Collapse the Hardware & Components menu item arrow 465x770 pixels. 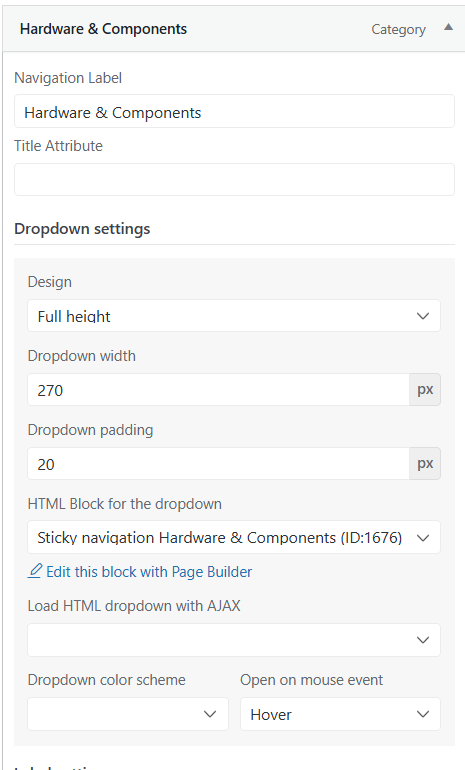[x=448, y=28]
